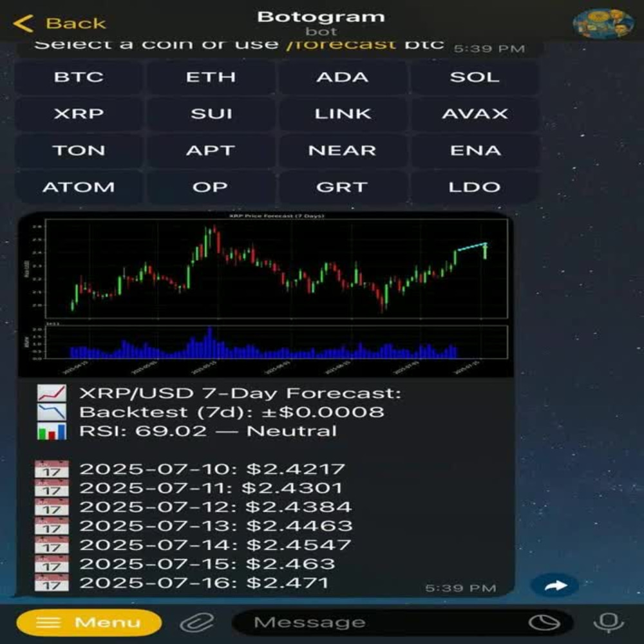Open the sticker panel icon
The image size is (644, 644).
[x=544, y=623]
